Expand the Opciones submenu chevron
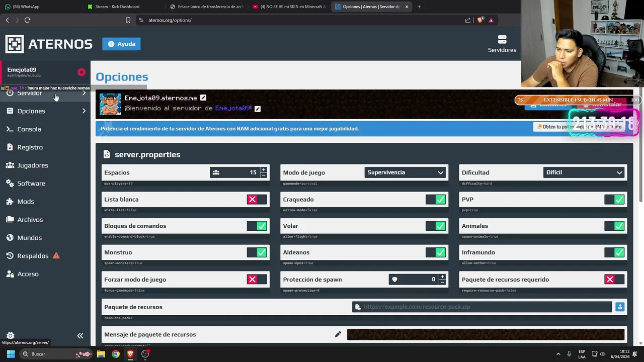This screenshot has height=362, width=644. tap(84, 111)
